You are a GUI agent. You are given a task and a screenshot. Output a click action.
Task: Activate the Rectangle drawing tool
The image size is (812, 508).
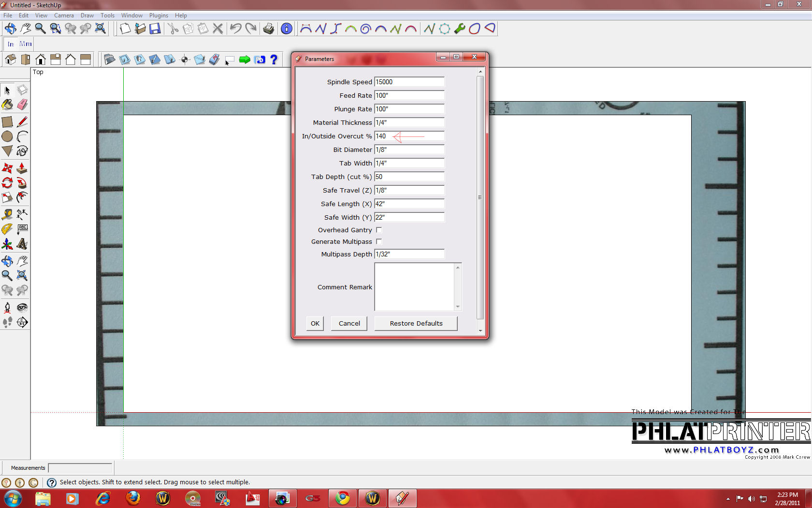click(7, 122)
